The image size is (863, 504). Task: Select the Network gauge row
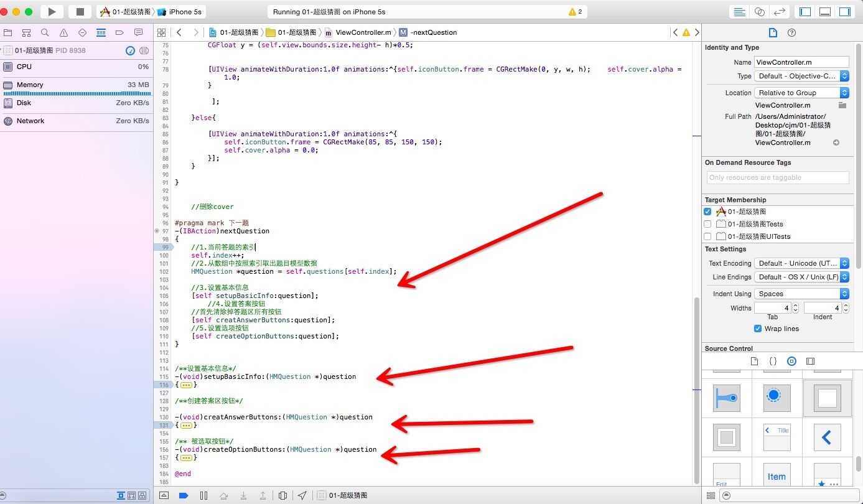coord(77,121)
